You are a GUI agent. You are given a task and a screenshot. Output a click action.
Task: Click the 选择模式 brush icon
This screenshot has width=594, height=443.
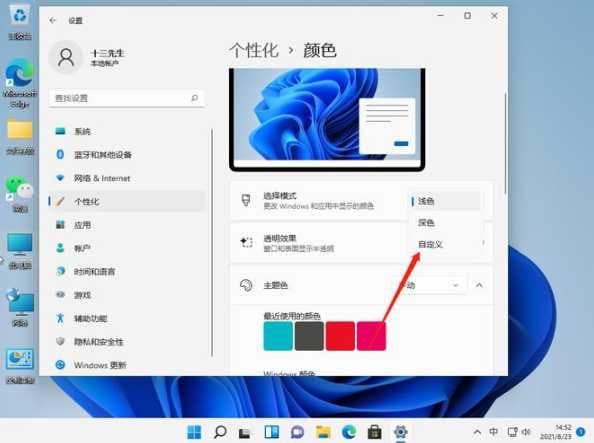(x=246, y=200)
